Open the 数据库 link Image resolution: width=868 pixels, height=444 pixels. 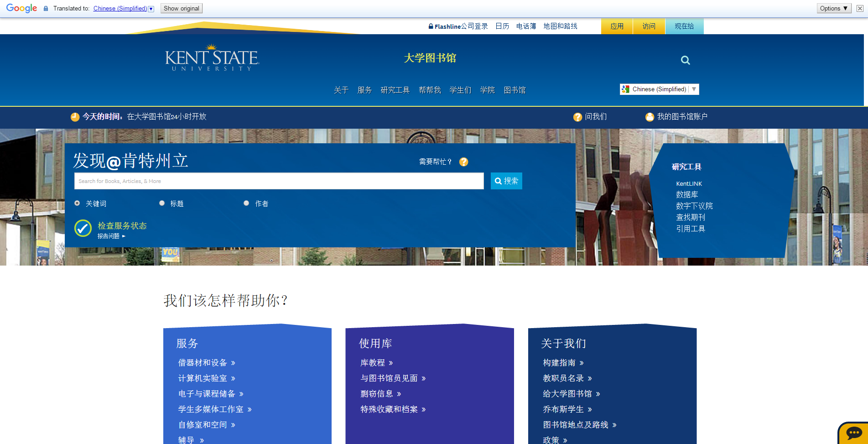tap(687, 195)
